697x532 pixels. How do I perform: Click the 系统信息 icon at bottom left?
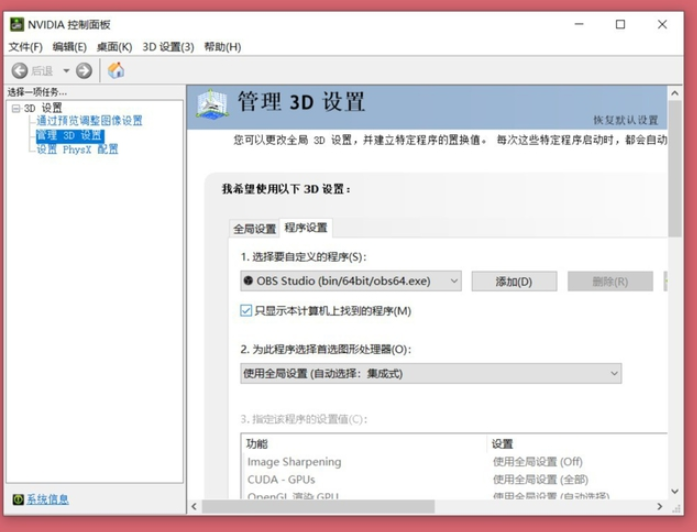coord(18,500)
